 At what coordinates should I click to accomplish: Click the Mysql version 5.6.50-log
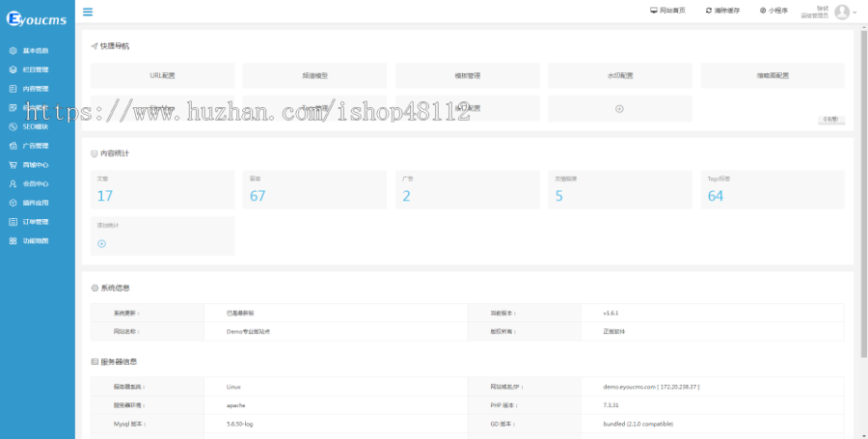click(240, 425)
